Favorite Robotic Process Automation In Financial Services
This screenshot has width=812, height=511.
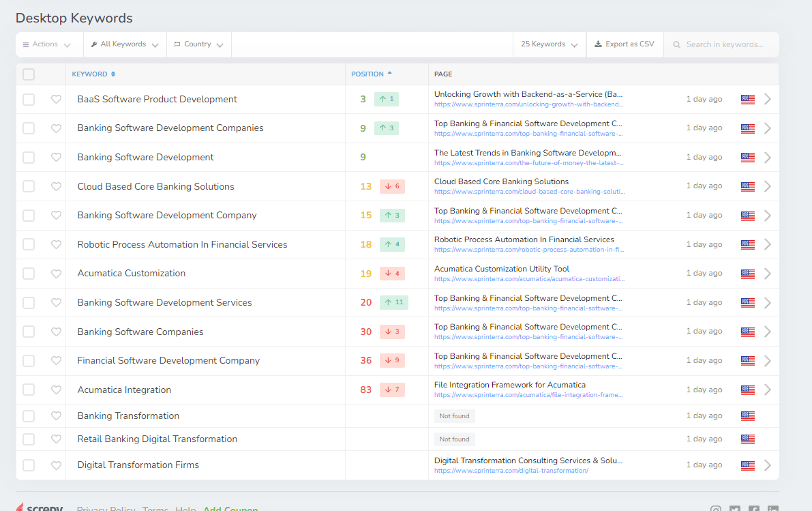tap(56, 245)
